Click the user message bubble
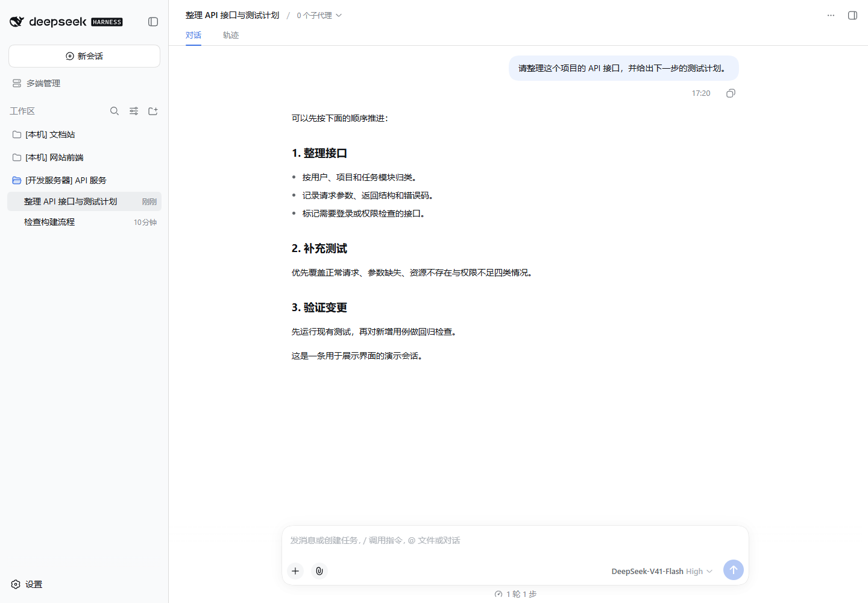 (624, 68)
